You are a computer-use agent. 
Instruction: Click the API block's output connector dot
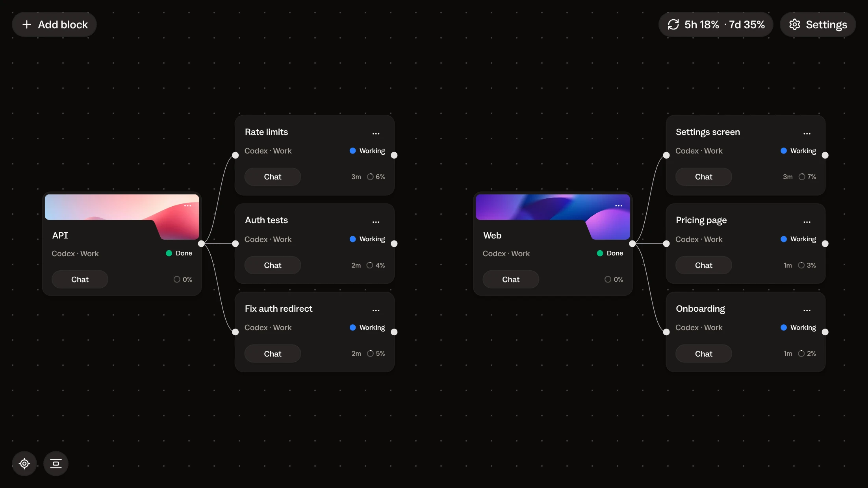(201, 244)
